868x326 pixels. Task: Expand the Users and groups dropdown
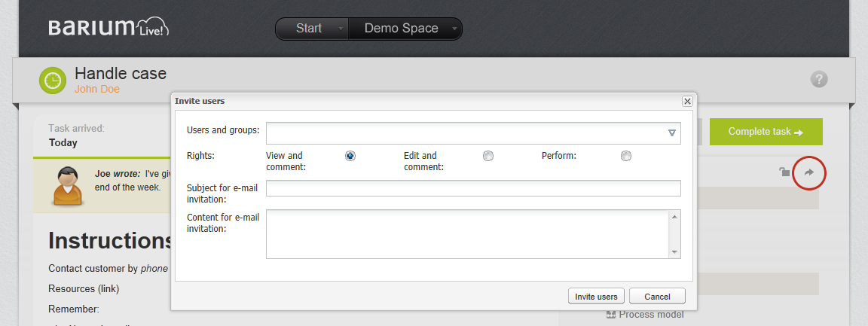[x=672, y=133]
